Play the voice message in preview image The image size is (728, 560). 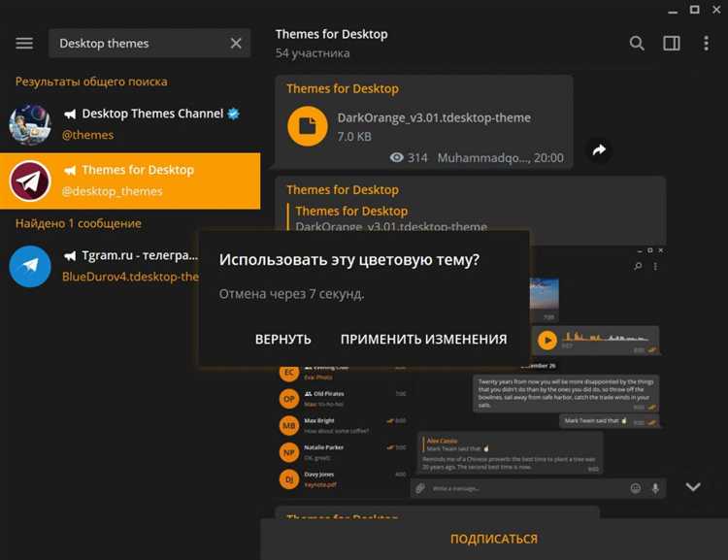tap(547, 341)
